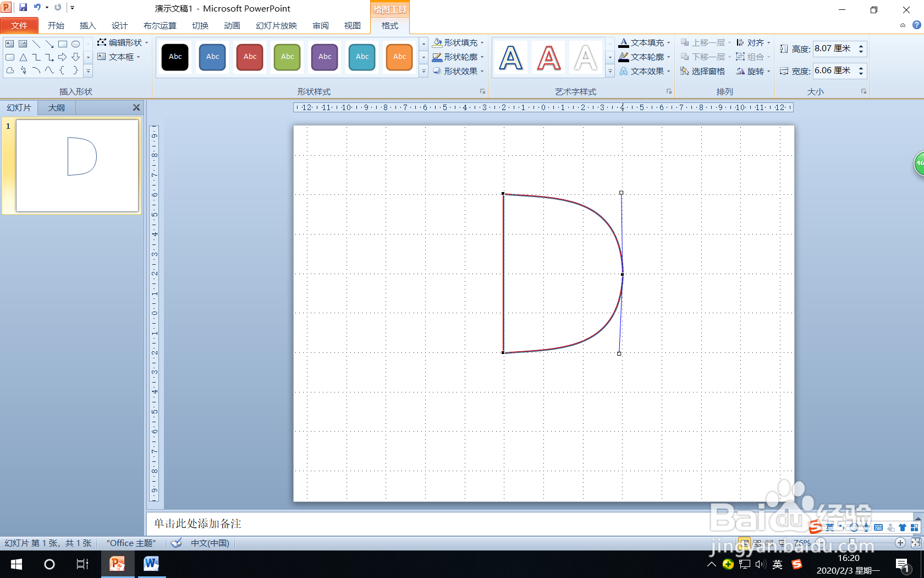The height and width of the screenshot is (578, 924).
Task: Switch to the 设计 ribbon tab
Action: [120, 25]
